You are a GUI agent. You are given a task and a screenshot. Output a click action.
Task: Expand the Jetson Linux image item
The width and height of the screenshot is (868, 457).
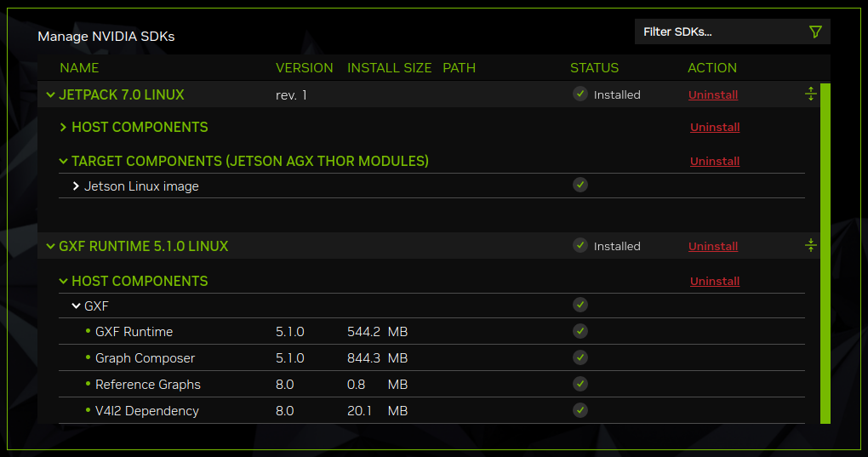tap(77, 186)
